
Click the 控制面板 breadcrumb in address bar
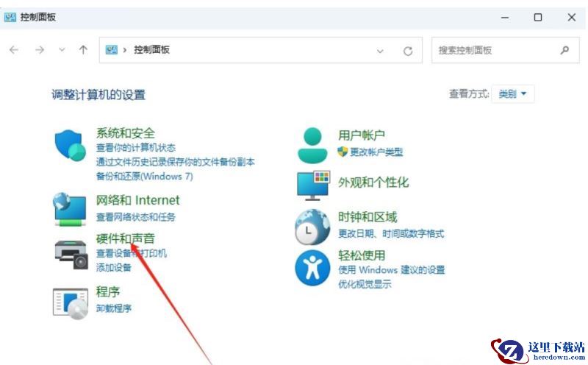tap(151, 49)
